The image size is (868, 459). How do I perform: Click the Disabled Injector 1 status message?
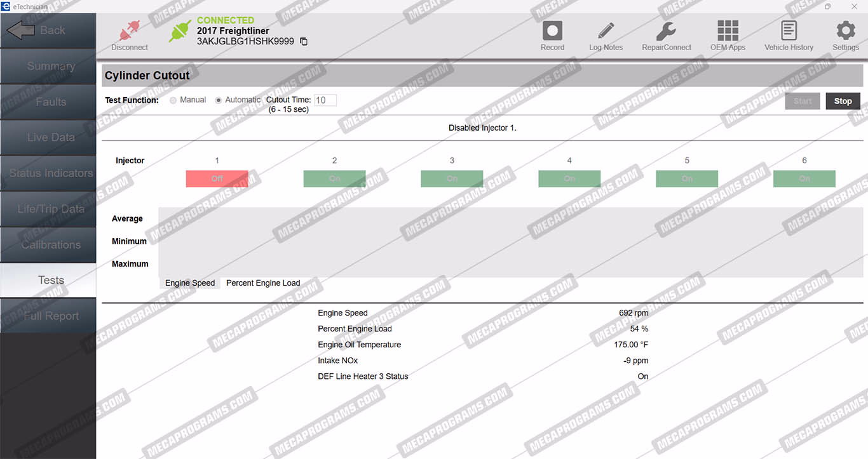tap(482, 128)
